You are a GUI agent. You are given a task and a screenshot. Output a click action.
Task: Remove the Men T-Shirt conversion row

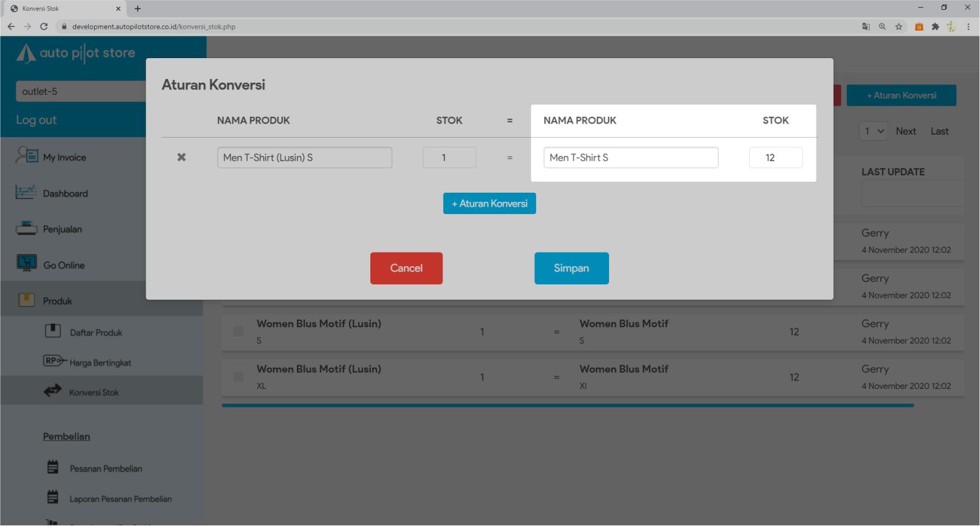pyautogui.click(x=181, y=157)
